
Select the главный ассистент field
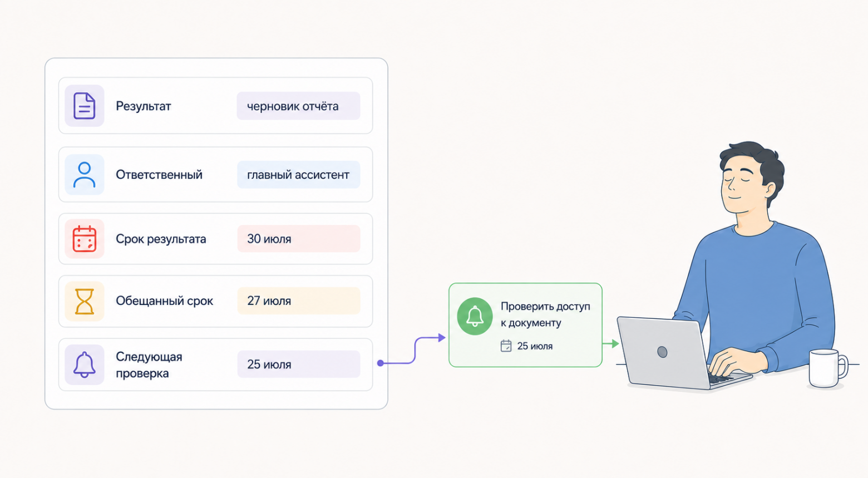(298, 175)
